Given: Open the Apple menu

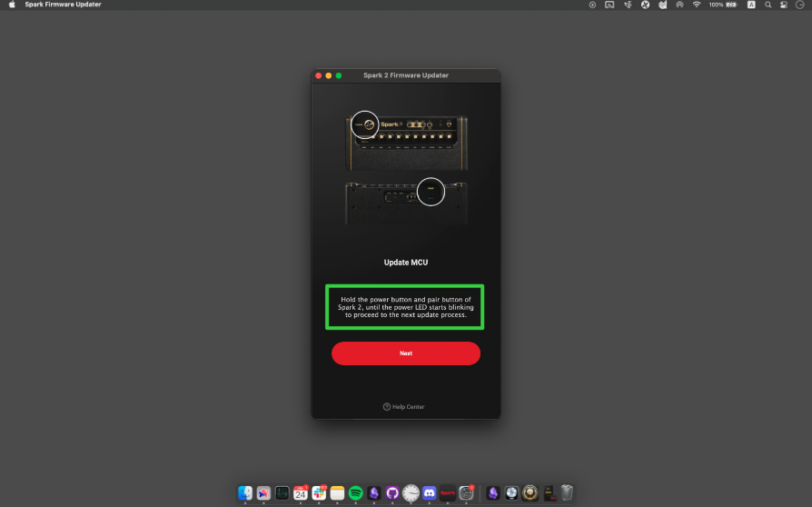Looking at the screenshot, I should click(x=12, y=5).
